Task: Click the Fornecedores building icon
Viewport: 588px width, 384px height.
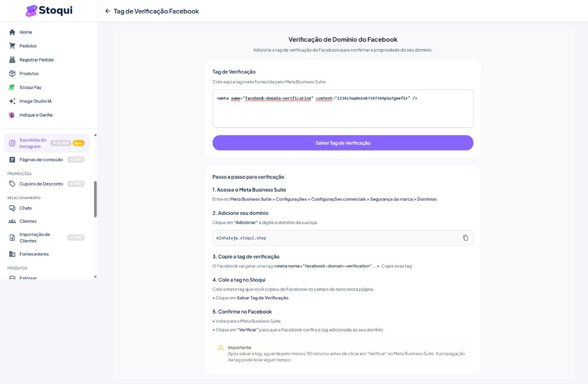Action: pos(12,254)
